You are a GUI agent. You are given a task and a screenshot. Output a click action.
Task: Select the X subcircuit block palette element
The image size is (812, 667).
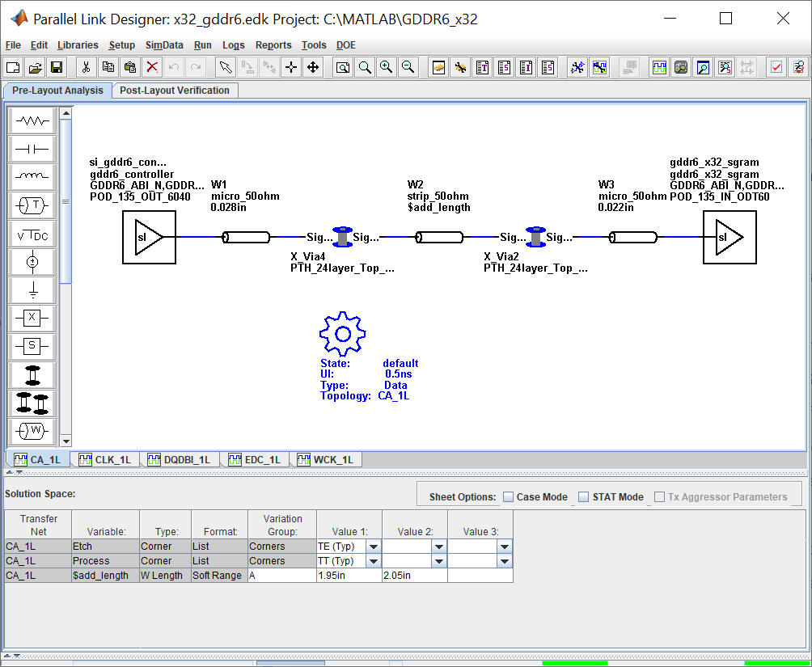pos(32,319)
